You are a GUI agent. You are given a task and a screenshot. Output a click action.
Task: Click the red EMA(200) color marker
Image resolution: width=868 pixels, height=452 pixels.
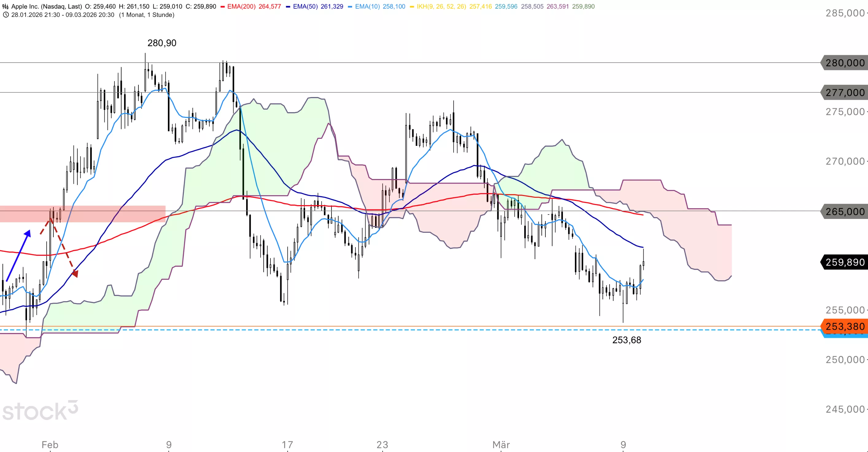coord(223,7)
